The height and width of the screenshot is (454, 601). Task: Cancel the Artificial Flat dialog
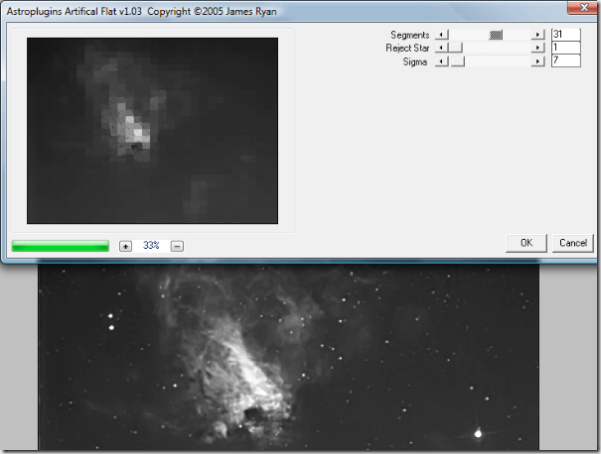pyautogui.click(x=573, y=243)
